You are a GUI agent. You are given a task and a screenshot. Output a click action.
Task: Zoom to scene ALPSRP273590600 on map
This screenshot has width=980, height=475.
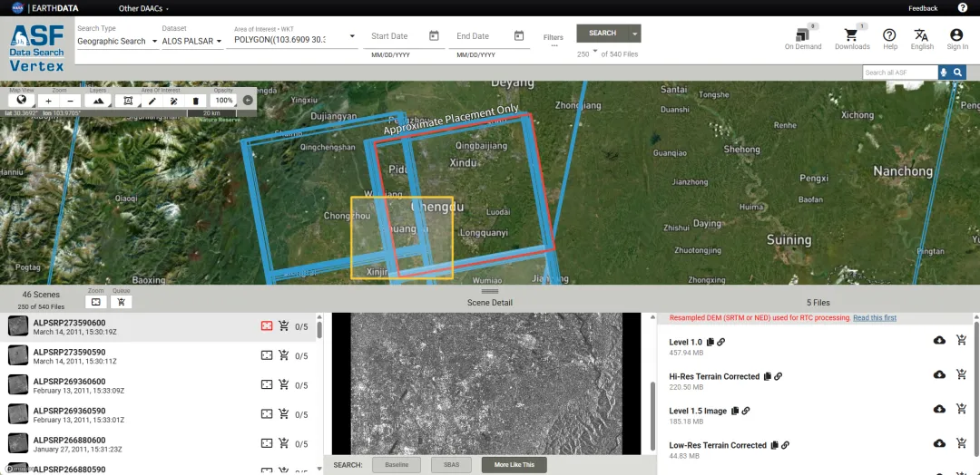(267, 325)
